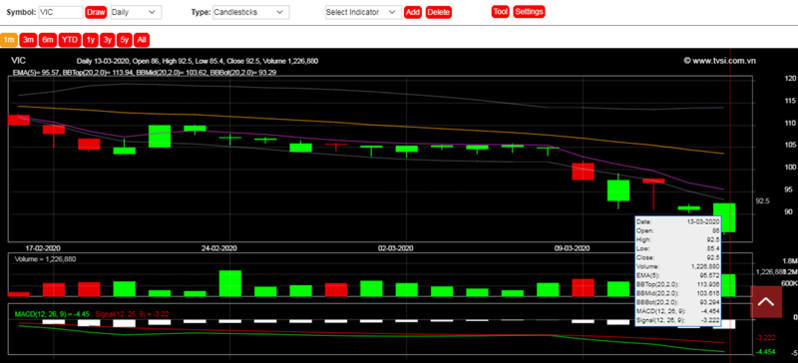The height and width of the screenshot is (363, 798).
Task: Click the 24-02-2020 date label
Action: (x=219, y=248)
